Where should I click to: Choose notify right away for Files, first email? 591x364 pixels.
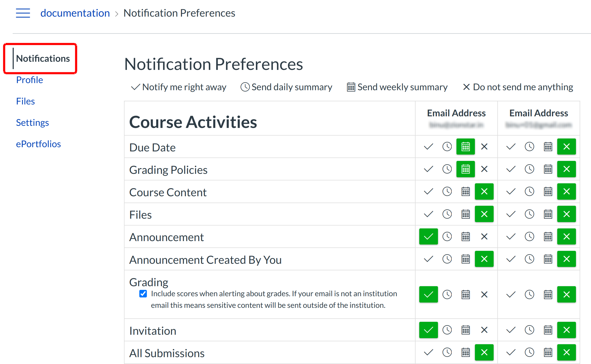[x=428, y=214]
